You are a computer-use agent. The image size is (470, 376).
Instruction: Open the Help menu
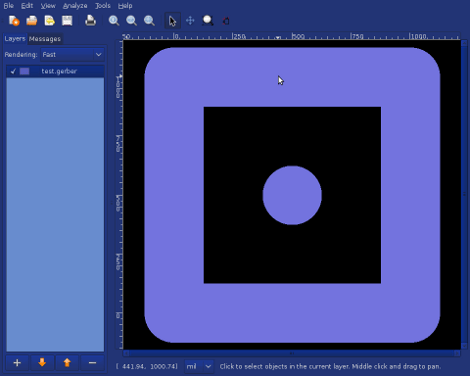(125, 6)
